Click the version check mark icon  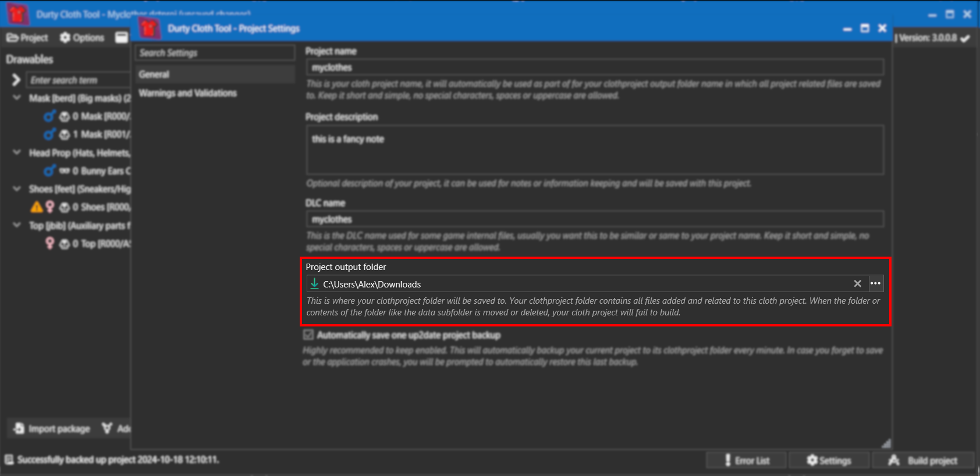[x=965, y=38]
